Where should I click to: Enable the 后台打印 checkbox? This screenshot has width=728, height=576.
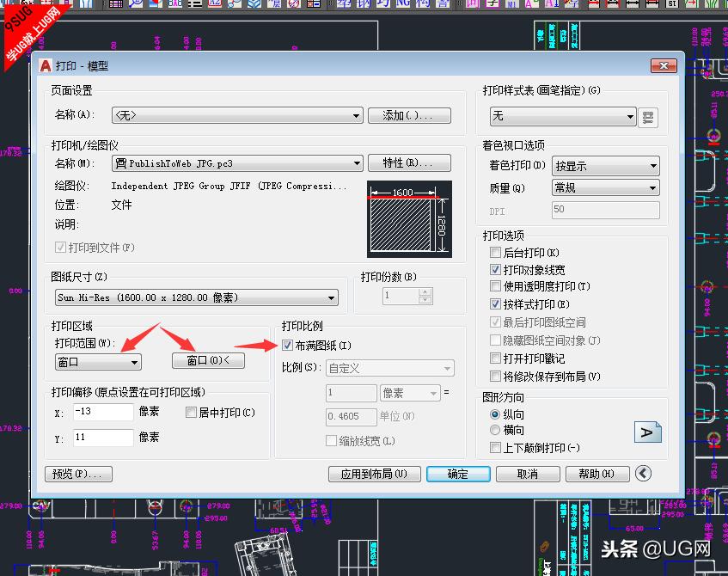[x=495, y=253]
